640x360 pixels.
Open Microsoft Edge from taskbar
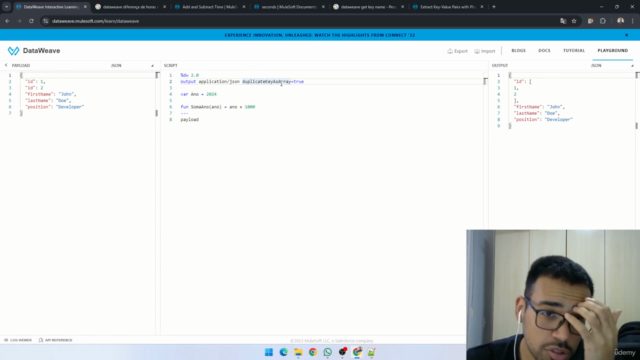click(283, 352)
